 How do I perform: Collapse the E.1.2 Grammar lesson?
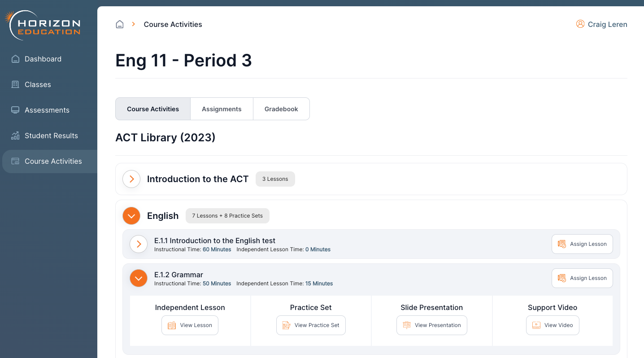(139, 278)
